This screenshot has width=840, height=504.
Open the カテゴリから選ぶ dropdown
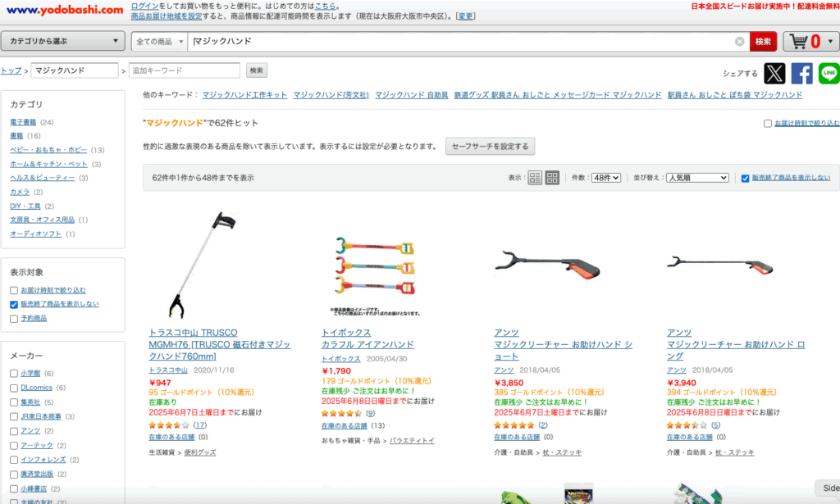point(63,41)
